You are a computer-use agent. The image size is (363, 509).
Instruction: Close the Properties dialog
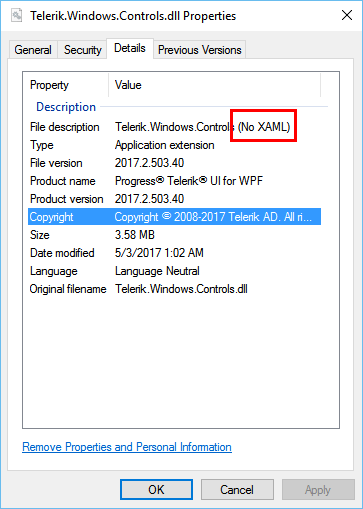coord(347,15)
